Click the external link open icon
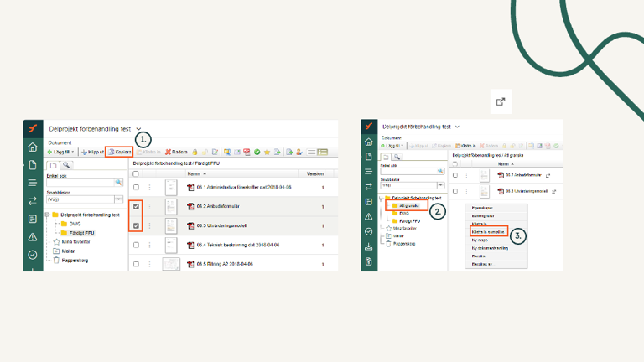644x362 pixels. [501, 102]
